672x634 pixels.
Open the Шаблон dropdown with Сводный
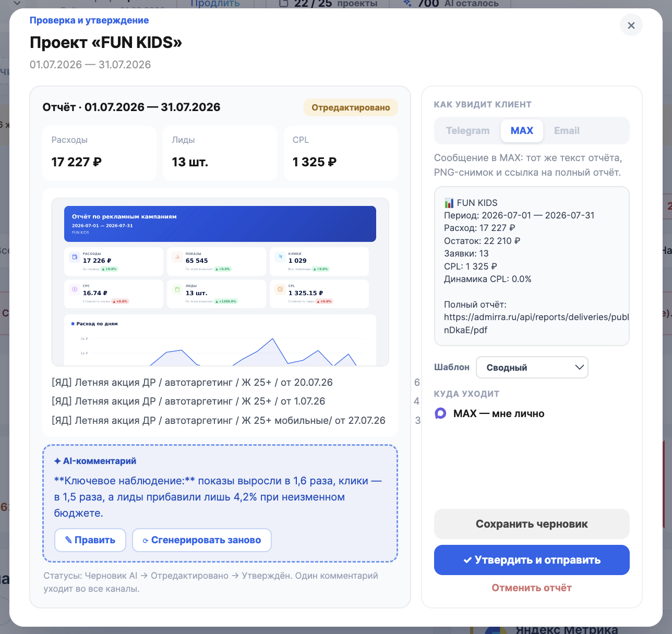pyautogui.click(x=532, y=367)
